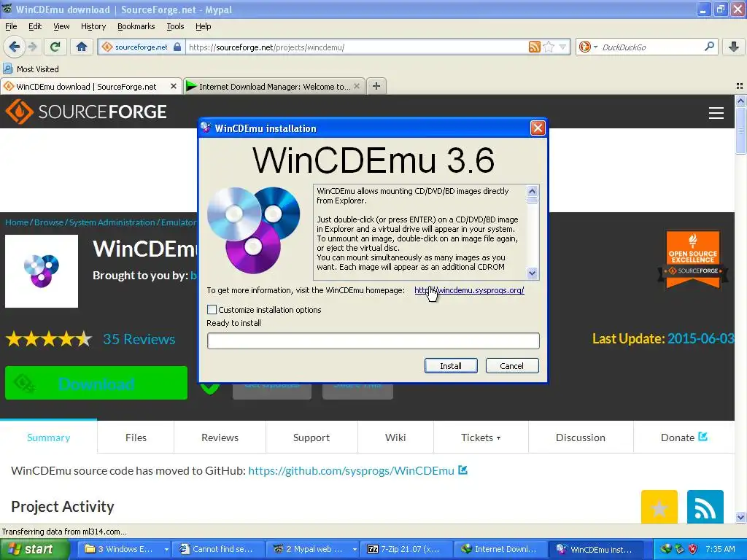Enable Customize installation options checkbox
Screen dimensions: 747x560
212,309
